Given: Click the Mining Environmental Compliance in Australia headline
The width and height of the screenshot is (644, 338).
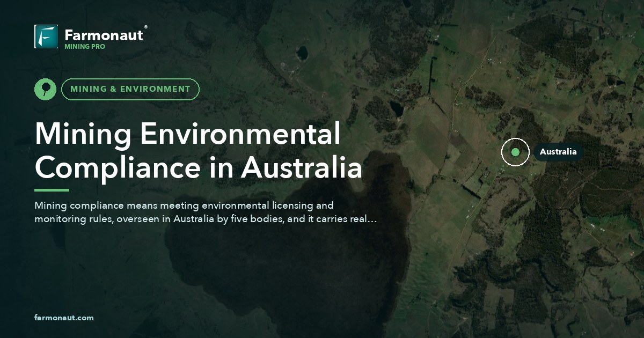Looking at the screenshot, I should click(x=198, y=151).
